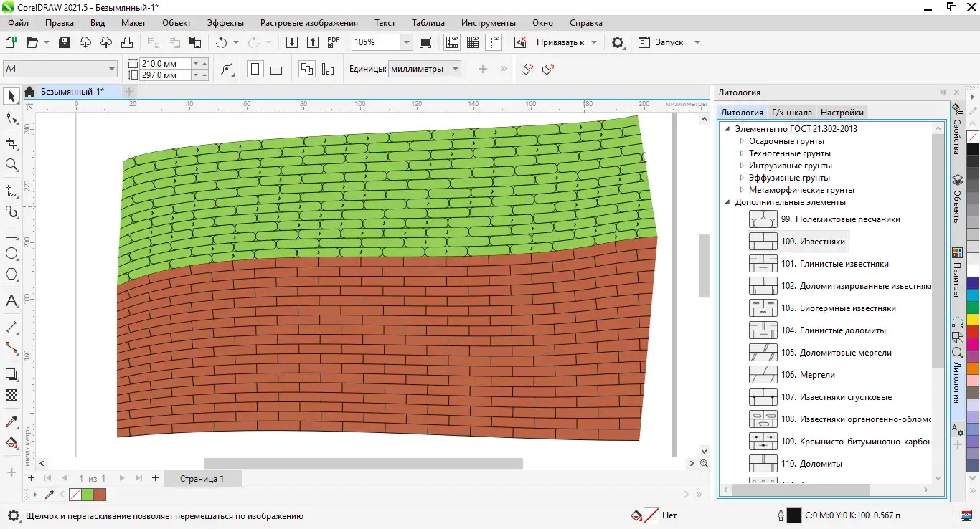Toggle landscape page orientation
980x529 pixels.
[x=276, y=70]
